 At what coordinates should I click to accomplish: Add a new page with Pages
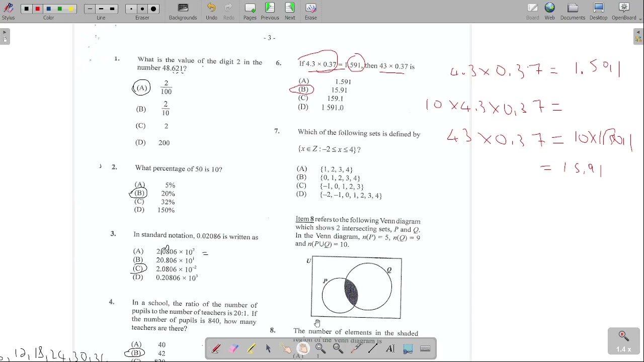(250, 11)
